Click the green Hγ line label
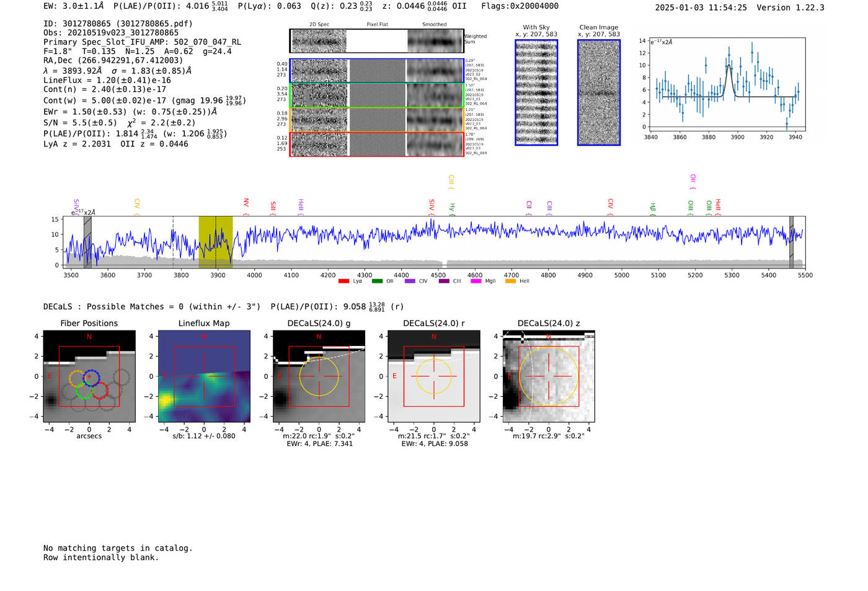Image resolution: width=868 pixels, height=591 pixels. [453, 209]
